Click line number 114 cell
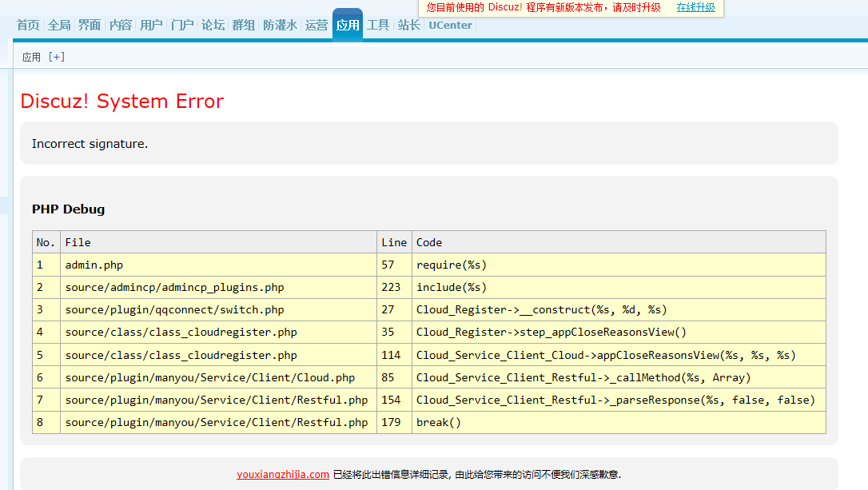The image size is (868, 490). (x=394, y=355)
